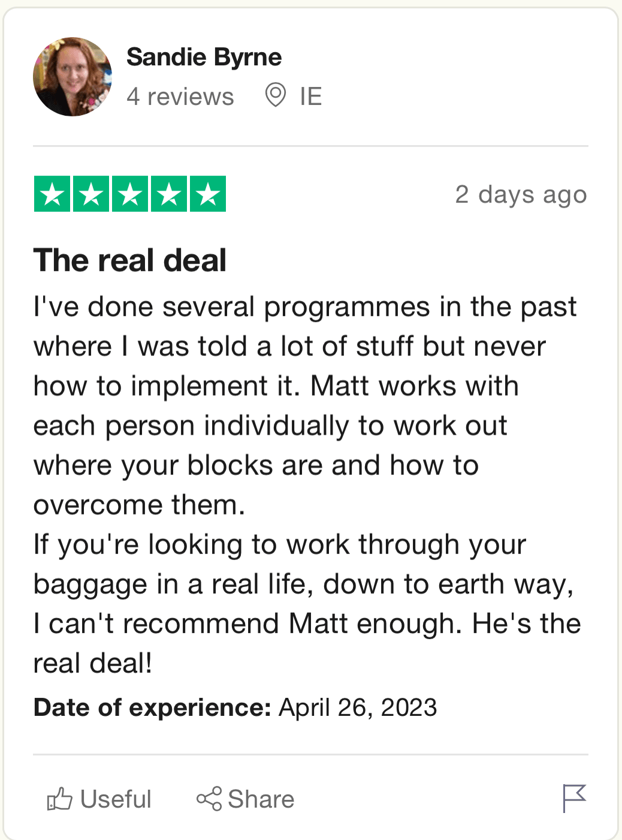Click the April 26, 2023 date
622x840 pixels.
tap(358, 707)
